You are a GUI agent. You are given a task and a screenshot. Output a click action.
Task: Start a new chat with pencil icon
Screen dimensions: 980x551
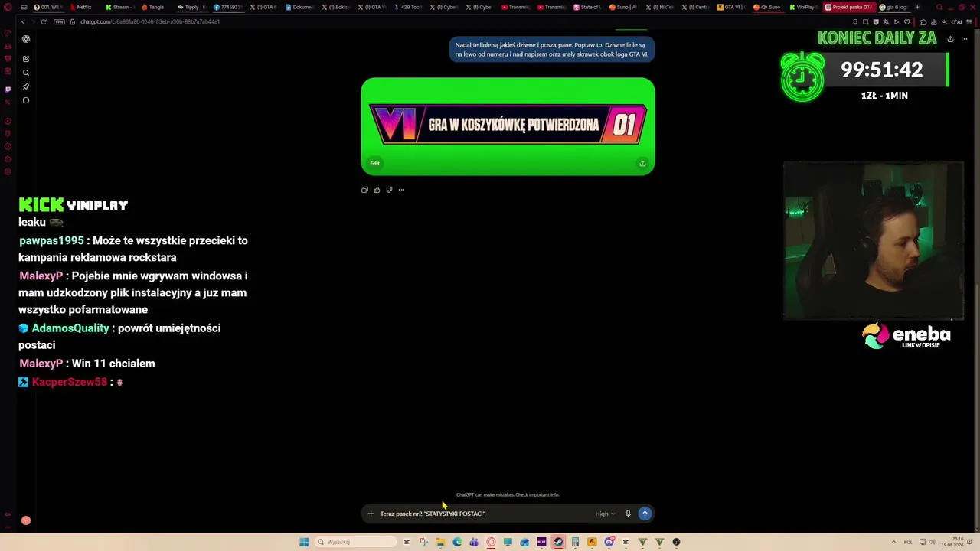[x=25, y=59]
